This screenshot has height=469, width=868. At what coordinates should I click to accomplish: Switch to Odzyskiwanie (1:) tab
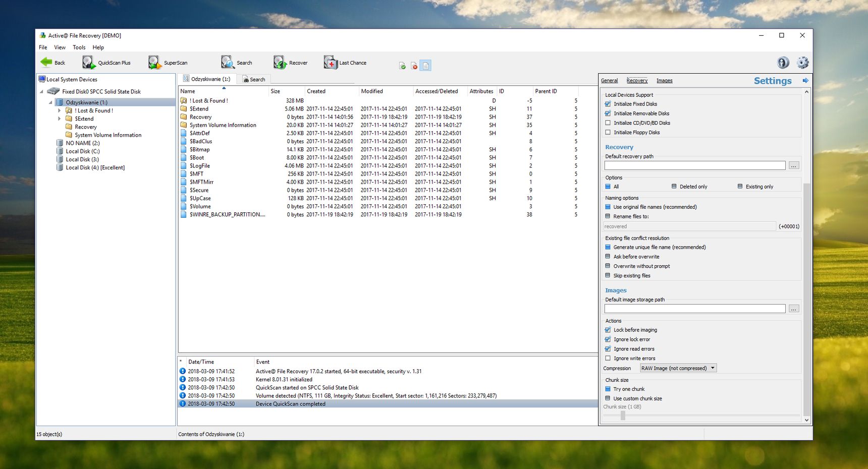(206, 79)
